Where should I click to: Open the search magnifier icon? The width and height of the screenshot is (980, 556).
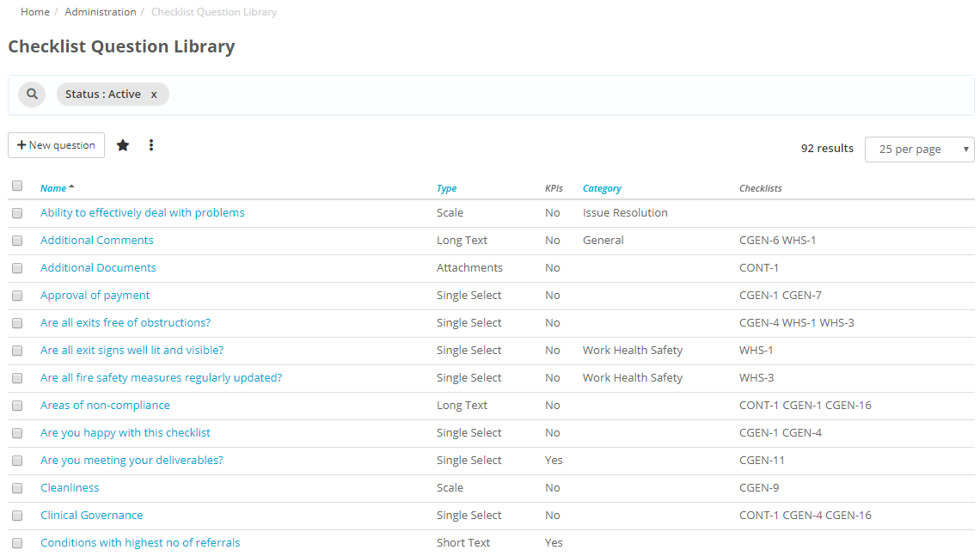pyautogui.click(x=32, y=94)
